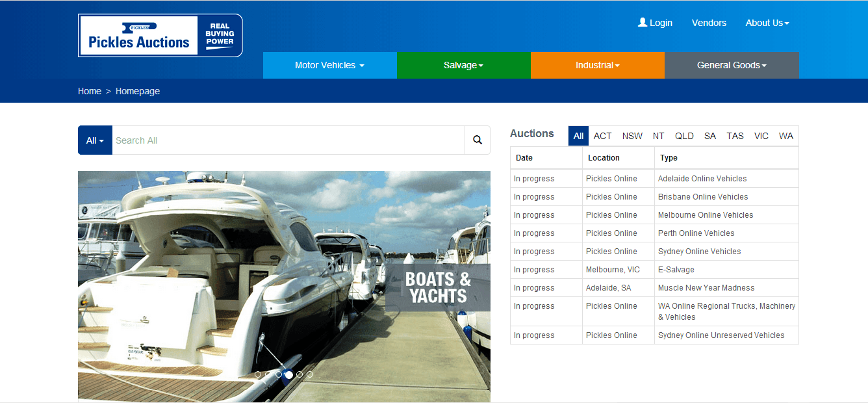
Task: Go to the sixth carousel slide dot
Action: click(x=310, y=374)
